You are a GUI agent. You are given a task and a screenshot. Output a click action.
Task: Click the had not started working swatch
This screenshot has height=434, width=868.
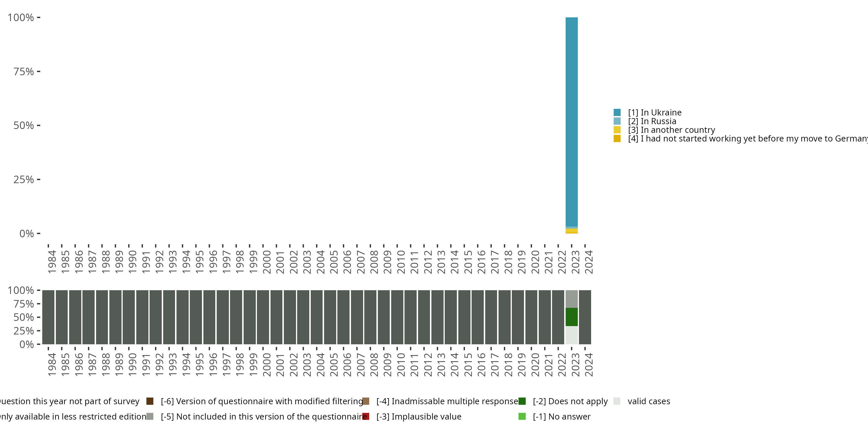pos(617,139)
